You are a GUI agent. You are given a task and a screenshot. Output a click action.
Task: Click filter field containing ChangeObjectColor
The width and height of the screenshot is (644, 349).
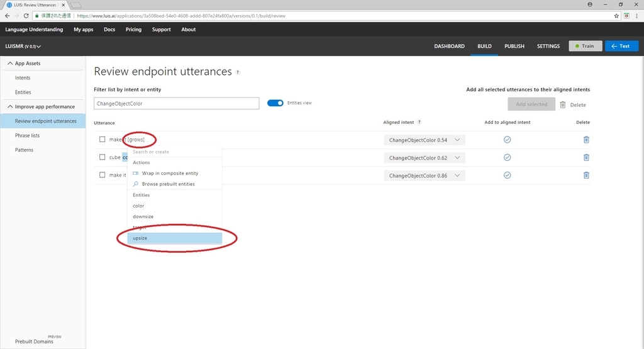177,104
